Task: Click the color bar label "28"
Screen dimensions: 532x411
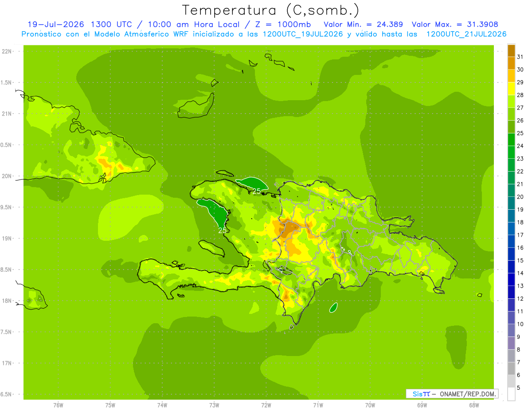Action: [x=521, y=95]
